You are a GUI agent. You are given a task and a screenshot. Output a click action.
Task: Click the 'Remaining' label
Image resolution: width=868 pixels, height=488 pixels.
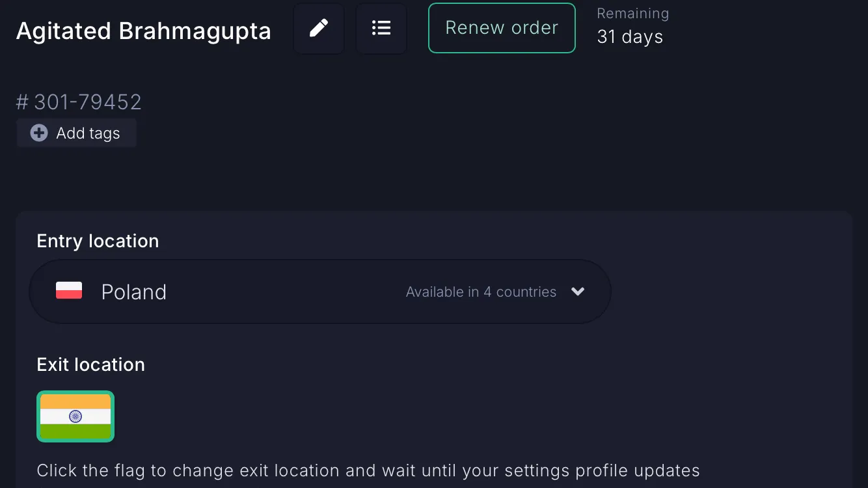pyautogui.click(x=632, y=14)
